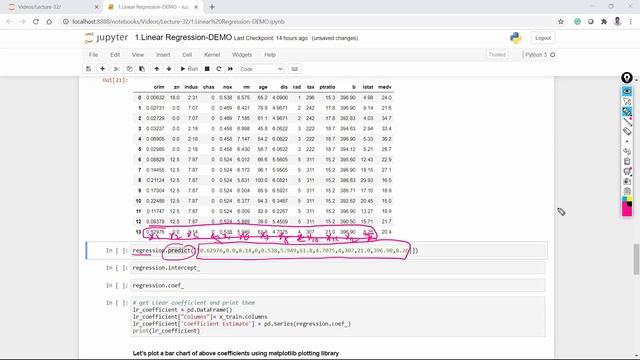Rename notebook via 1.Linear Regression-DEMO title

183,38
